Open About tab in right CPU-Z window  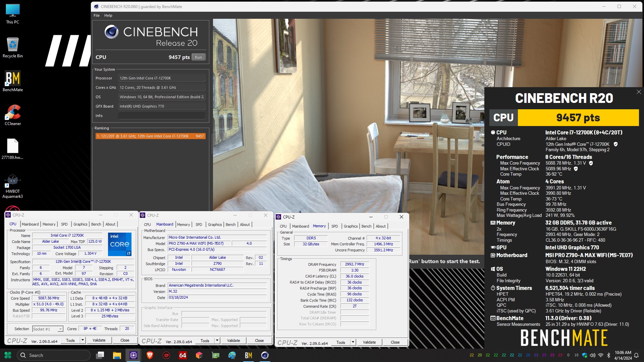381,226
